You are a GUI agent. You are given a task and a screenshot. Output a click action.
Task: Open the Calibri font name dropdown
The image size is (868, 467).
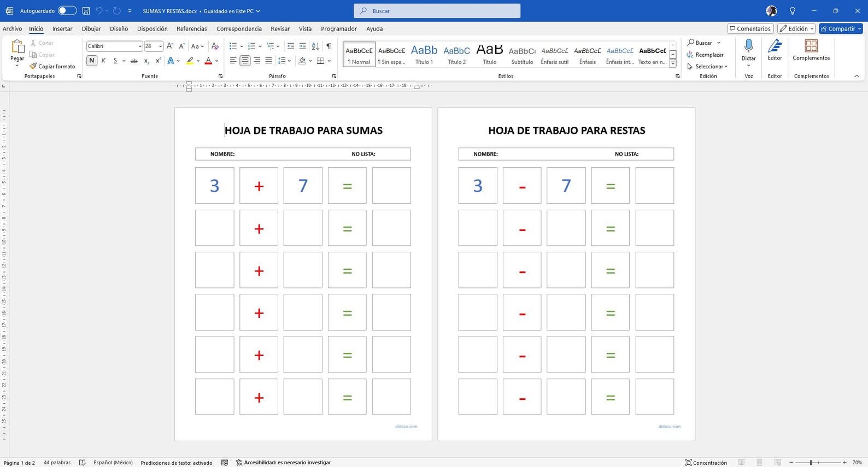click(x=114, y=46)
